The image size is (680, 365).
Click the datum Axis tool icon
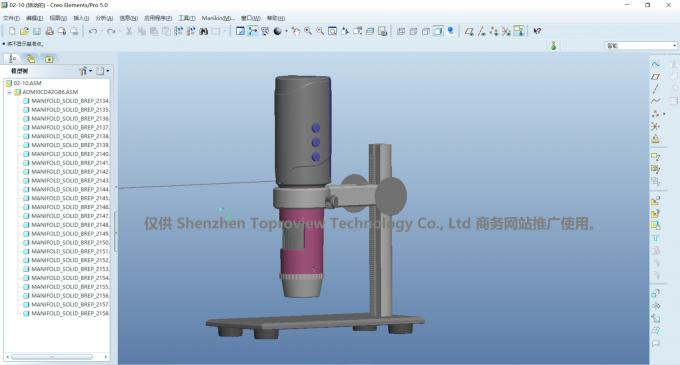[x=655, y=89]
